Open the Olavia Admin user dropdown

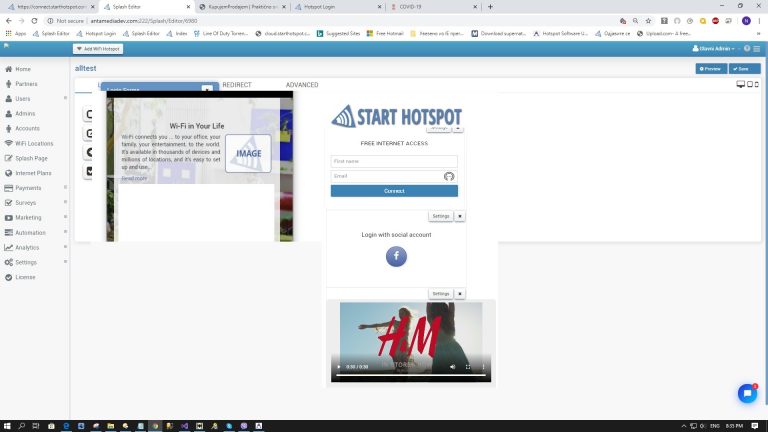[714, 48]
